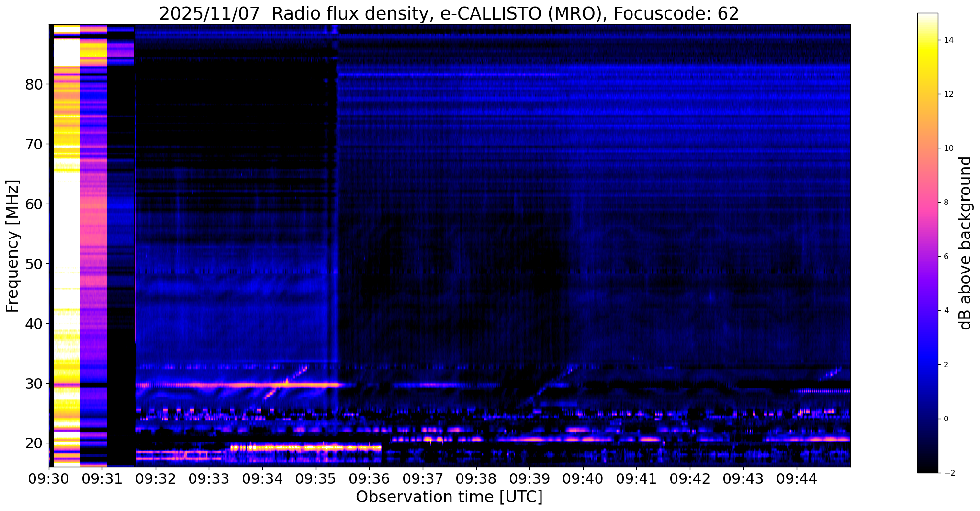Click the 09:33 time tick label
Viewport: 980px width, 511px height.
click(x=209, y=478)
